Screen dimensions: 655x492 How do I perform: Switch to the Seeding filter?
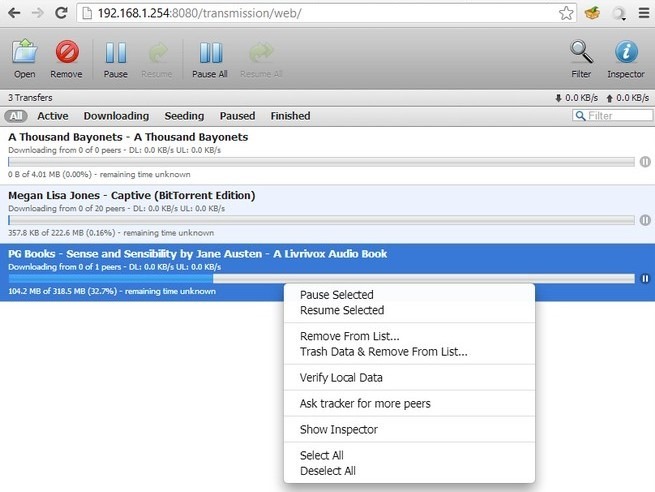coord(184,116)
